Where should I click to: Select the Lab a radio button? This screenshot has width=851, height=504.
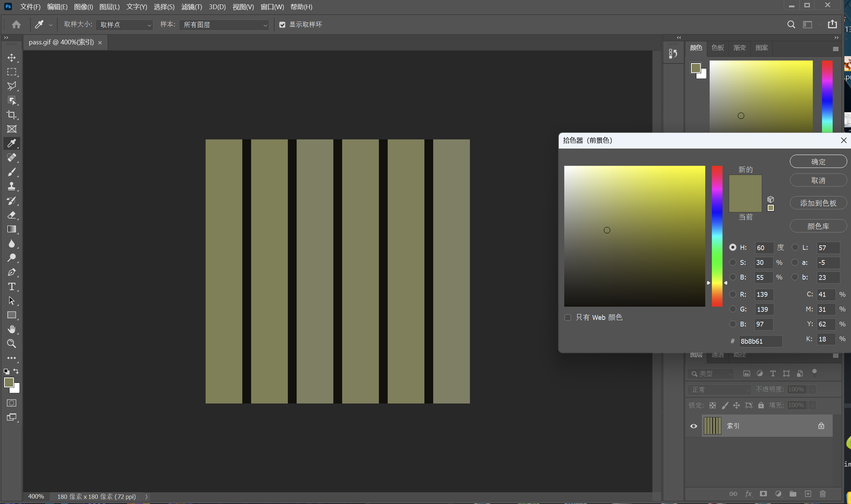[795, 262]
